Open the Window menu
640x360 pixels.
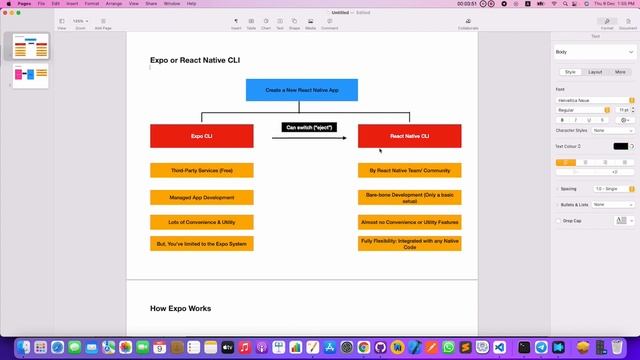(x=172, y=4)
